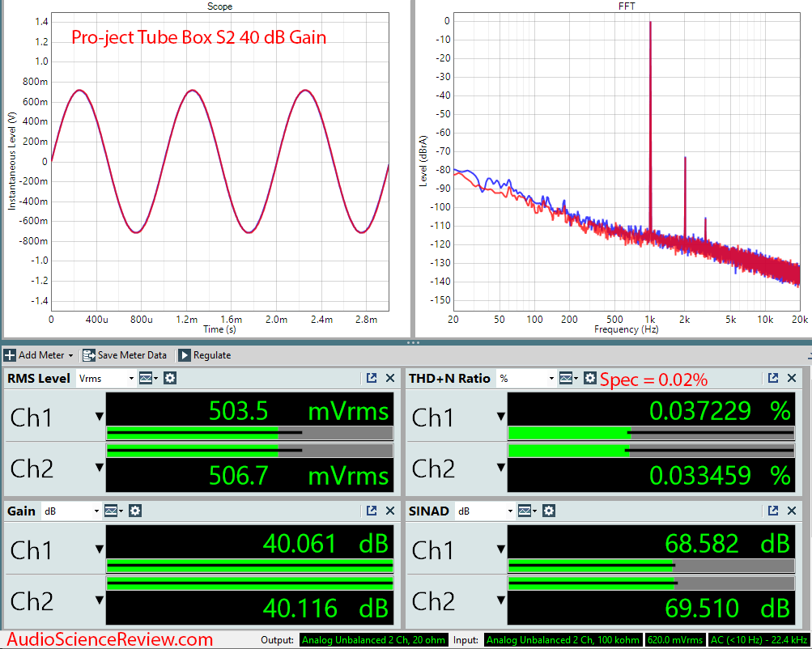Click the 'Level (dBrA)' axis label

[x=423, y=162]
